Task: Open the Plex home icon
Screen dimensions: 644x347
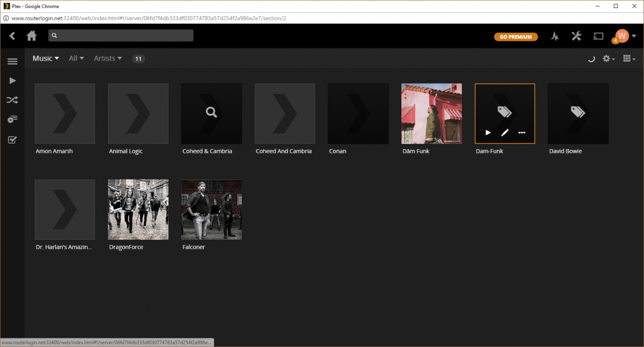Action: (x=32, y=36)
